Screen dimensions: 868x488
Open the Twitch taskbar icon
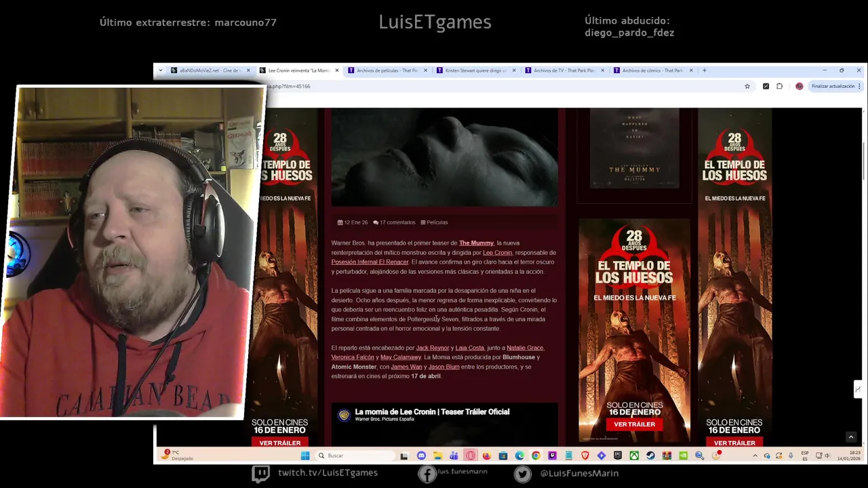[x=552, y=455]
